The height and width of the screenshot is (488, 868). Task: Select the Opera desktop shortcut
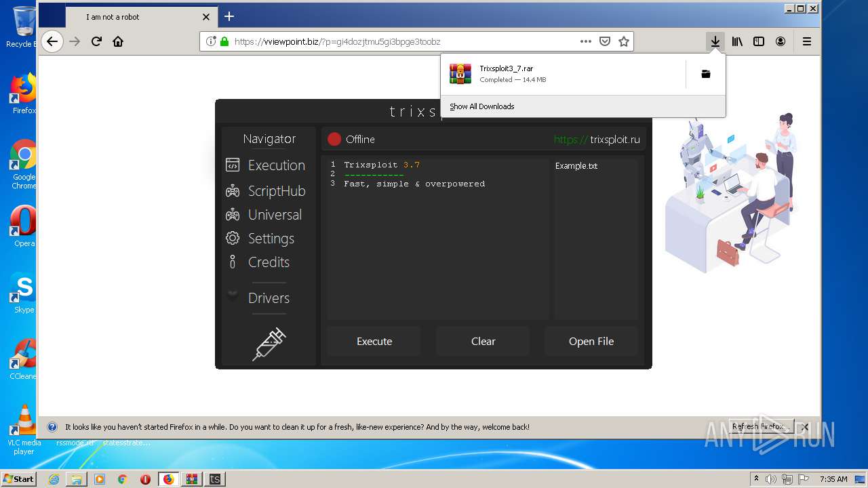pyautogui.click(x=23, y=226)
